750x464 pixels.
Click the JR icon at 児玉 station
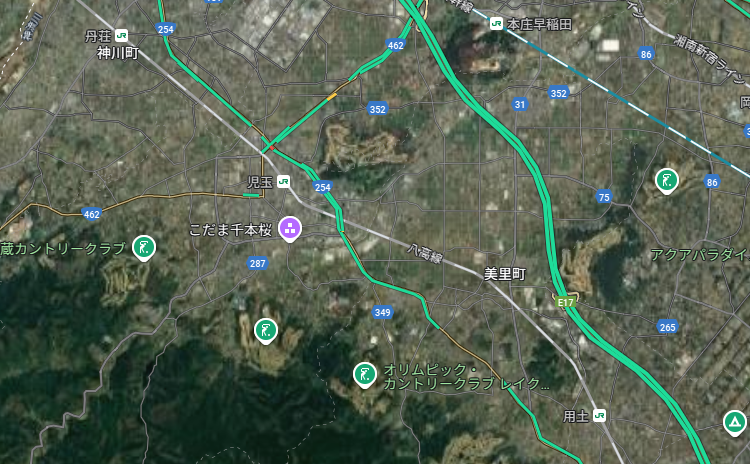(x=283, y=182)
